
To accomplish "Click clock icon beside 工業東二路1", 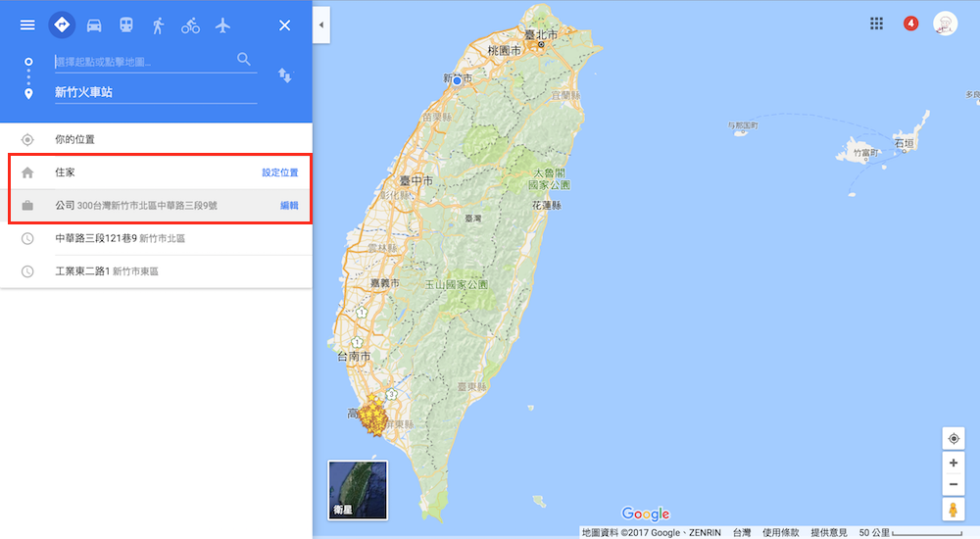I will coord(27,271).
